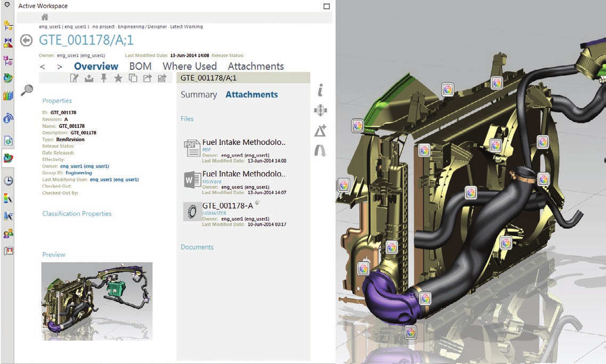Click the copy icon in the toolbar
606x364 pixels.
click(133, 78)
